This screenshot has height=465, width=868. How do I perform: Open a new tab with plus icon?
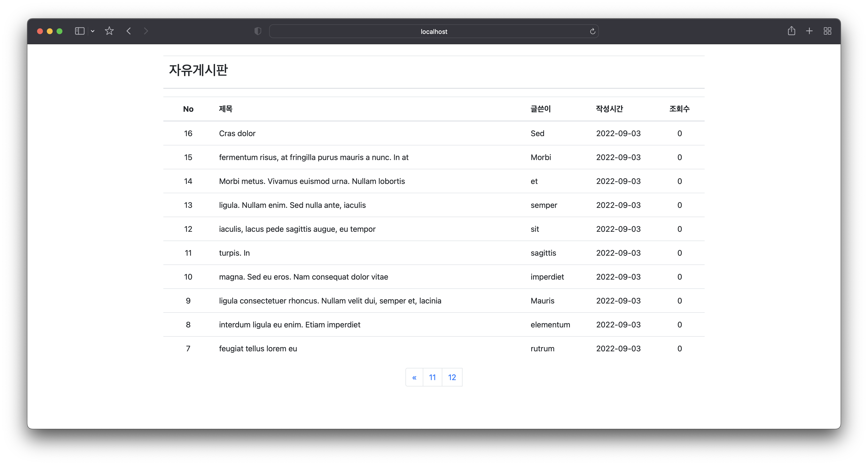click(809, 31)
